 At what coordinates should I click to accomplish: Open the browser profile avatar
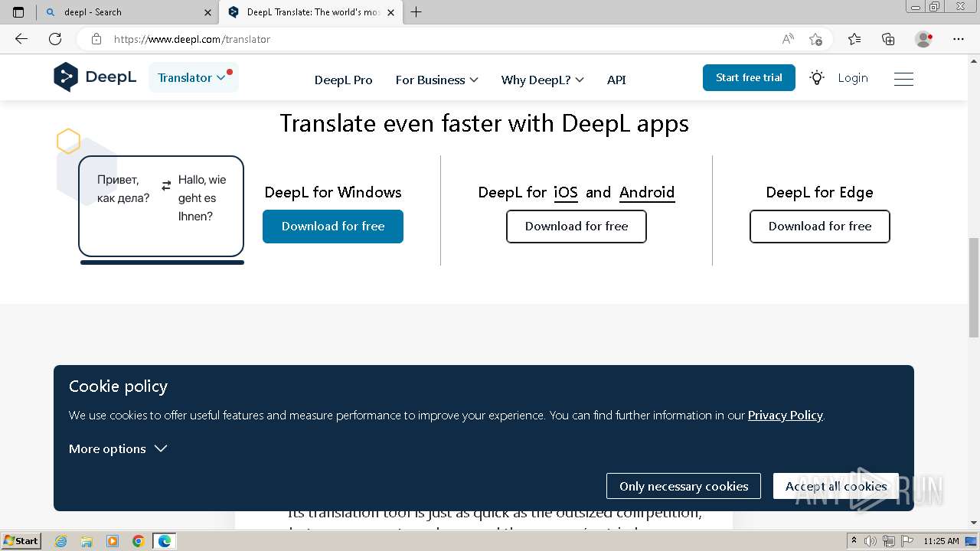923,39
